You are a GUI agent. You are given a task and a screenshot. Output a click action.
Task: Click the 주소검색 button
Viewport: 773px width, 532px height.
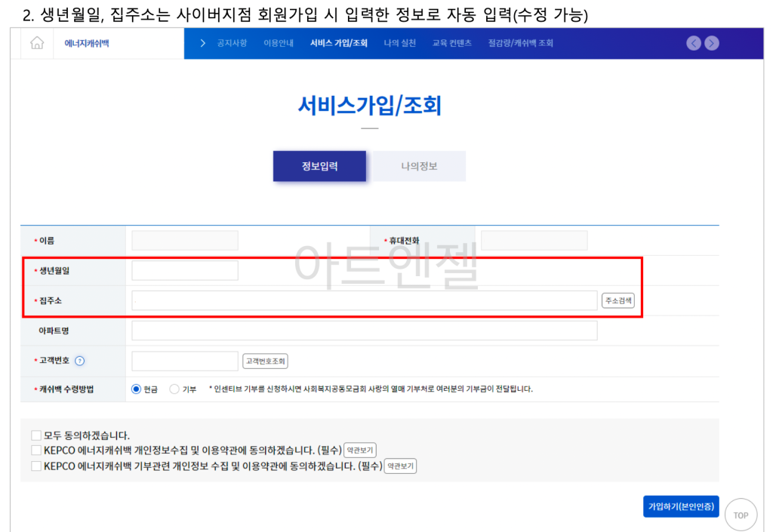617,300
